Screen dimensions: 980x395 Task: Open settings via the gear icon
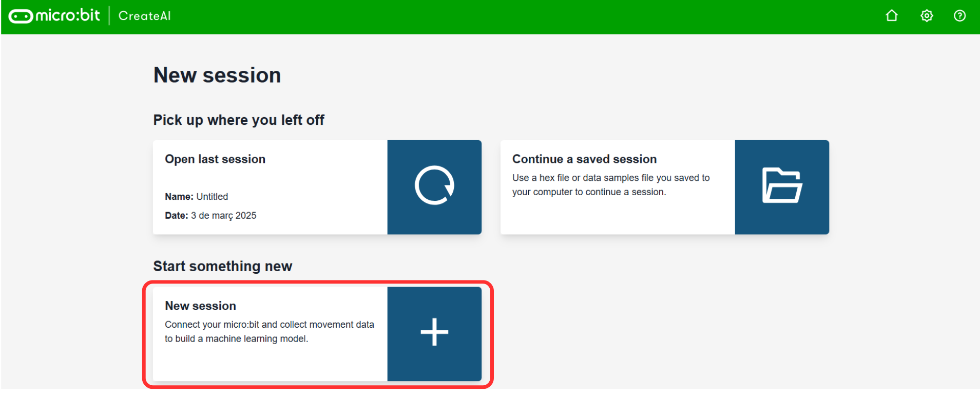click(927, 16)
